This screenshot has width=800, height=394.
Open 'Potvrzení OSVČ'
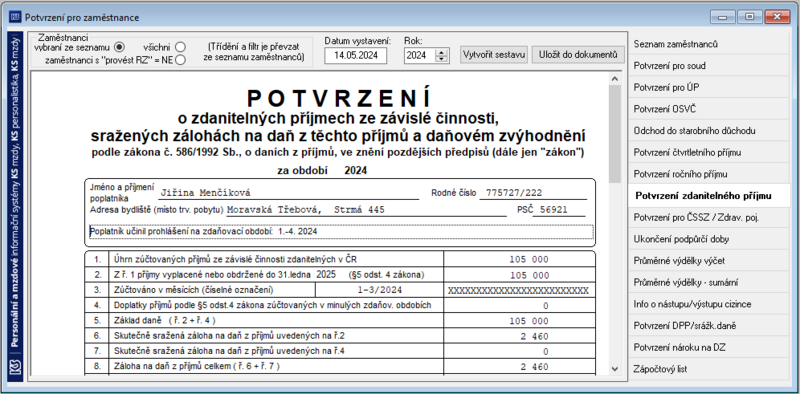tap(709, 109)
